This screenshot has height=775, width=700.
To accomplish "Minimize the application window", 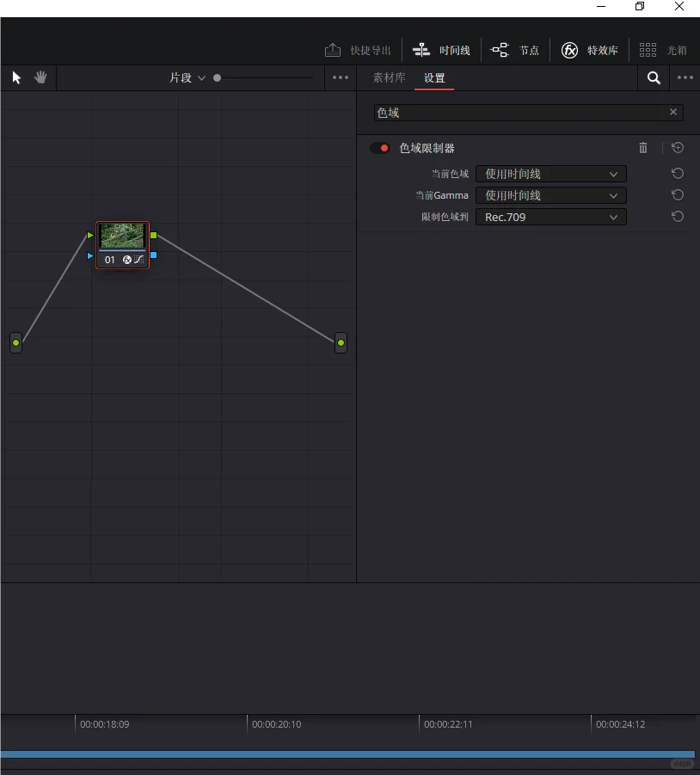I will 601,6.
